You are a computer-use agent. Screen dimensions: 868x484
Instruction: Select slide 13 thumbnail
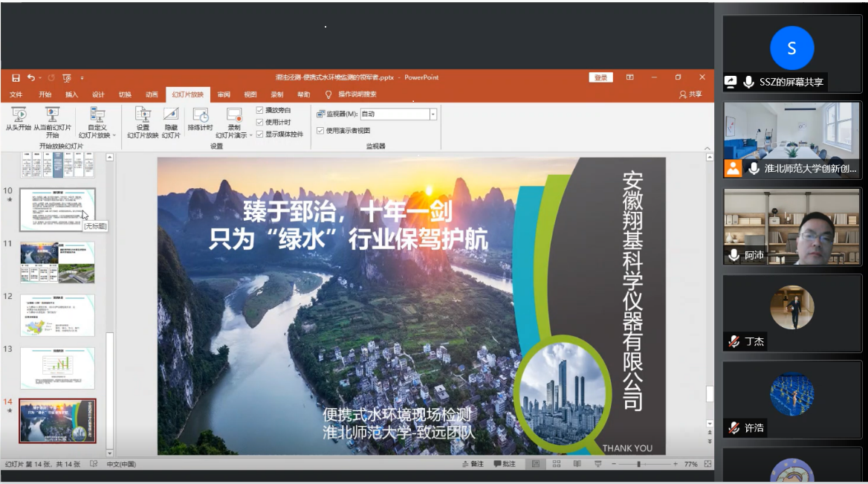pos(57,368)
